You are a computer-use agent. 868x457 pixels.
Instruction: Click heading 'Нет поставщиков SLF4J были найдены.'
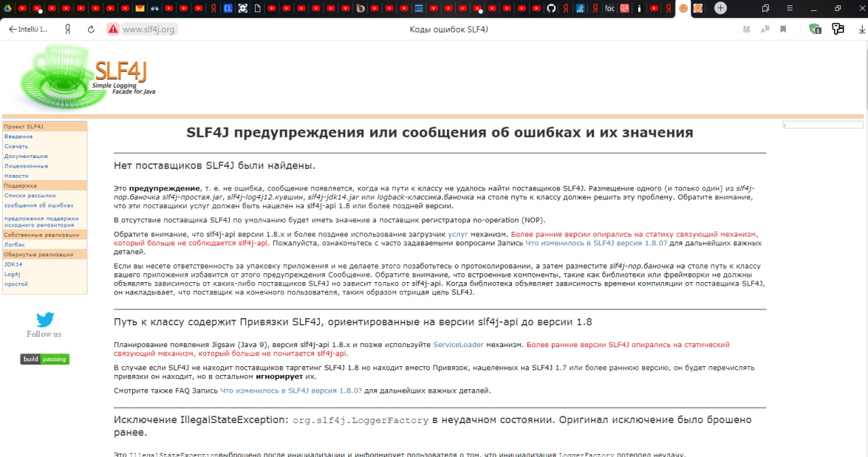click(x=214, y=165)
